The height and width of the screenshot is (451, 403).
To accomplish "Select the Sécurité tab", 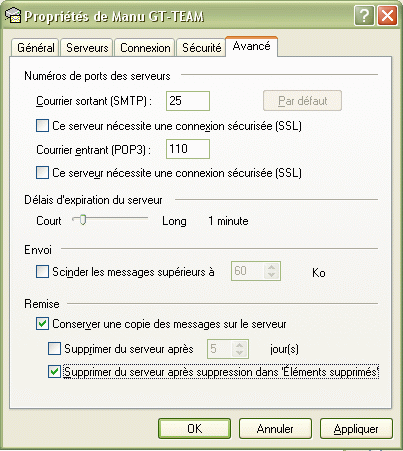I will point(201,48).
